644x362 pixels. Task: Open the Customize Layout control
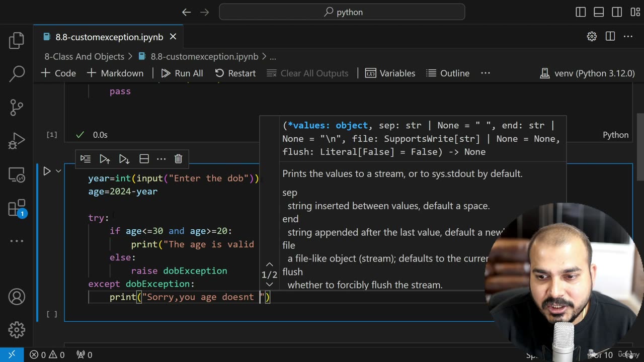tap(634, 12)
